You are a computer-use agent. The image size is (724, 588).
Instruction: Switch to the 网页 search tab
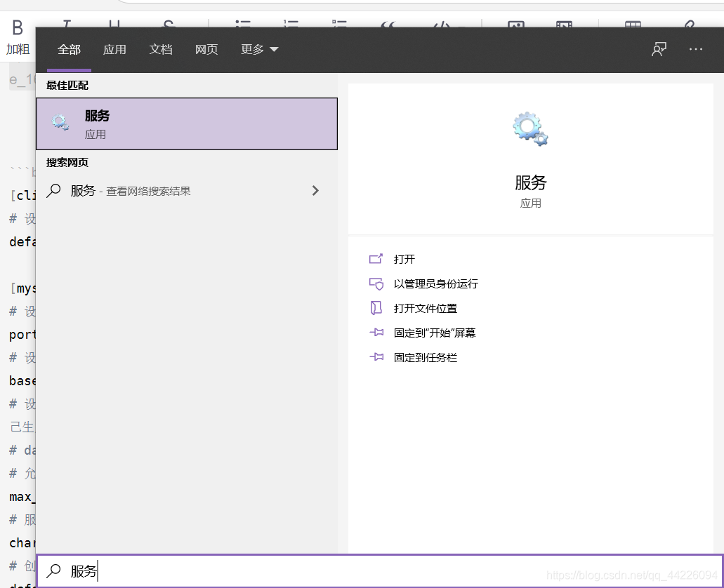pyautogui.click(x=206, y=49)
